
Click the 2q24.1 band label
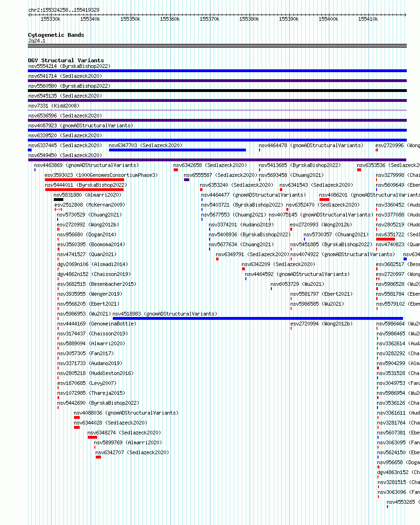(37, 41)
